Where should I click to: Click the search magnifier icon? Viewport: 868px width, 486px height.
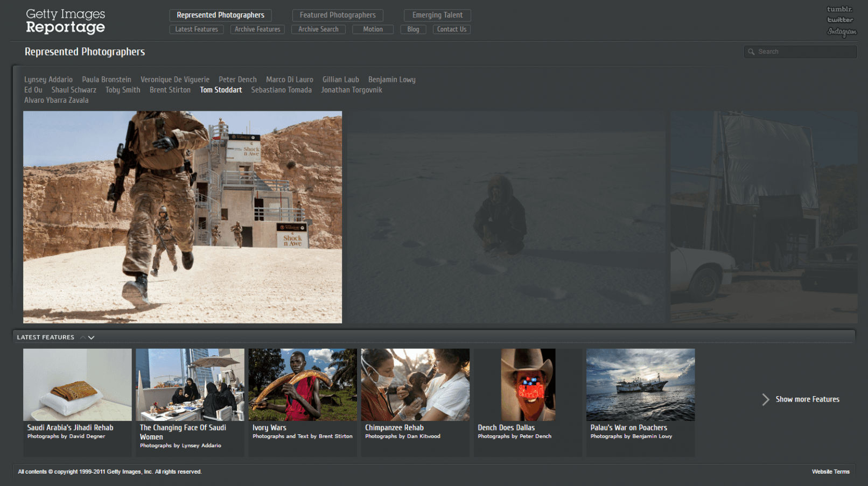(752, 51)
